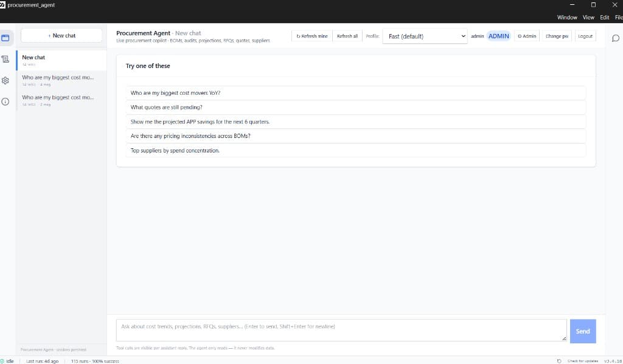
Task: Choose suggestion Who are my biggest cost movers YoY?
Action: click(355, 93)
